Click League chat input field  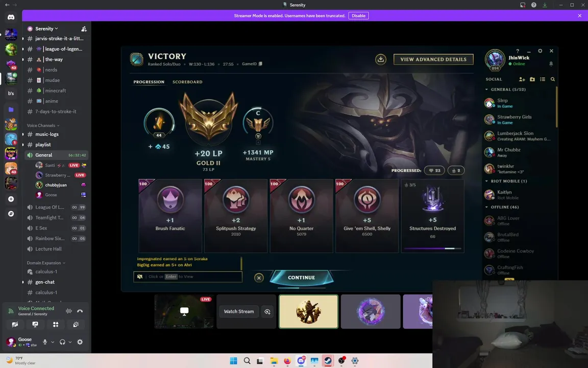[188, 277]
